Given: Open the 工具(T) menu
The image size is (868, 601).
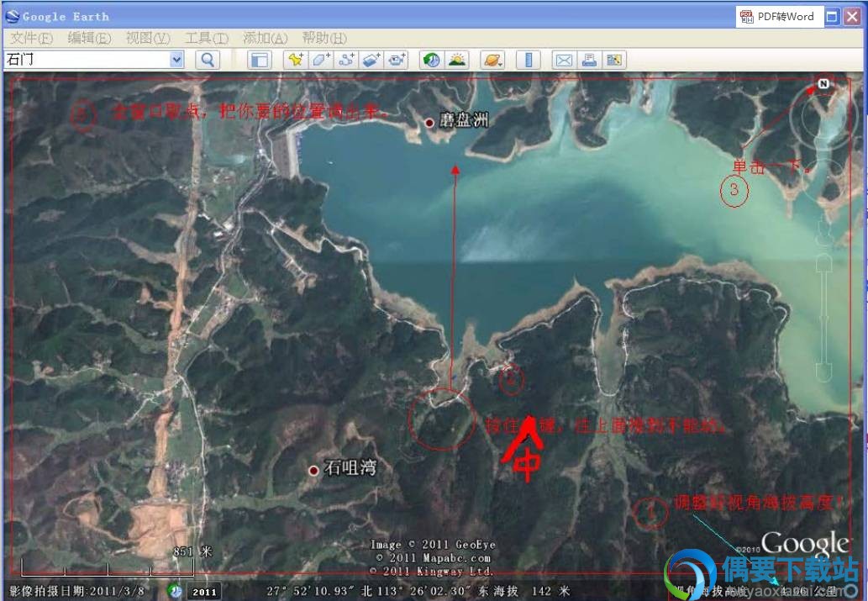Looking at the screenshot, I should pos(207,38).
